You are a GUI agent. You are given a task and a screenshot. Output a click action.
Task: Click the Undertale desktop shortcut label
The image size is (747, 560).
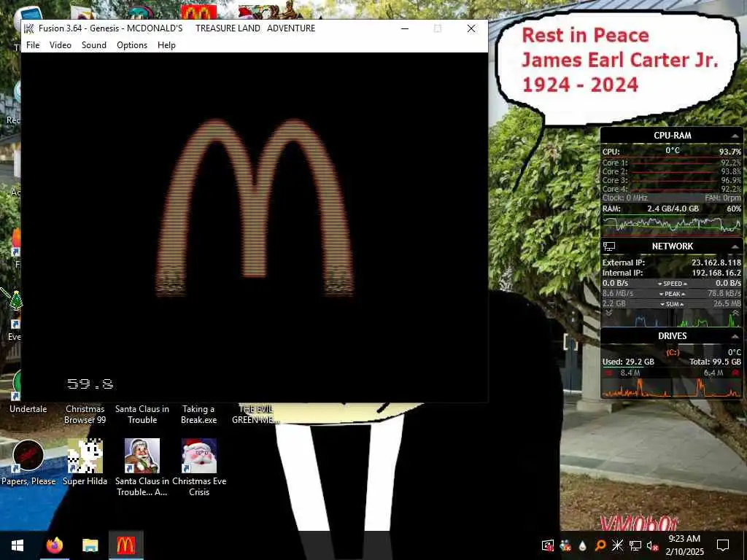tap(28, 408)
